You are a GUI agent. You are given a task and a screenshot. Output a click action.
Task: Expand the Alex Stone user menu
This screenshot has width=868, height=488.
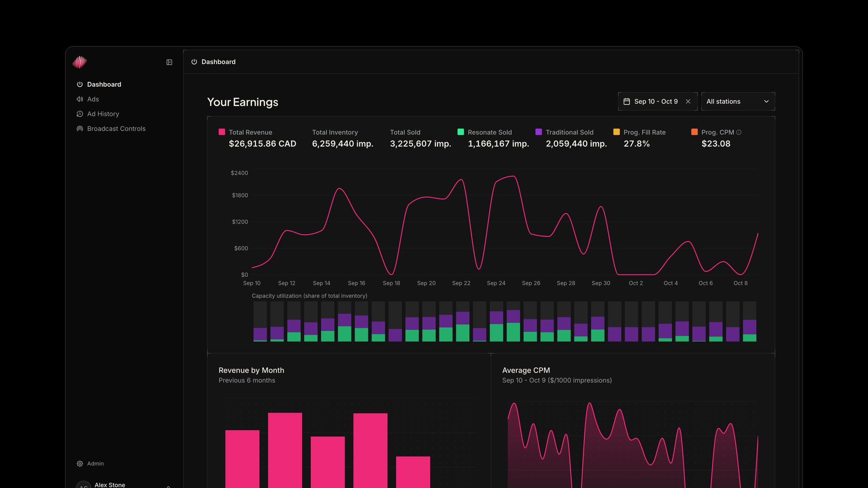(x=168, y=486)
